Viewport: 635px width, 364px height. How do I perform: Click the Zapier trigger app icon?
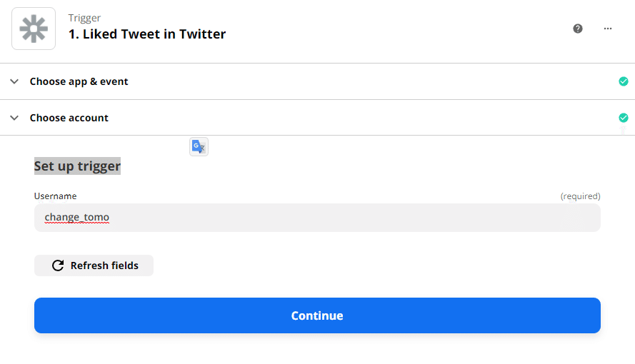pyautogui.click(x=34, y=29)
